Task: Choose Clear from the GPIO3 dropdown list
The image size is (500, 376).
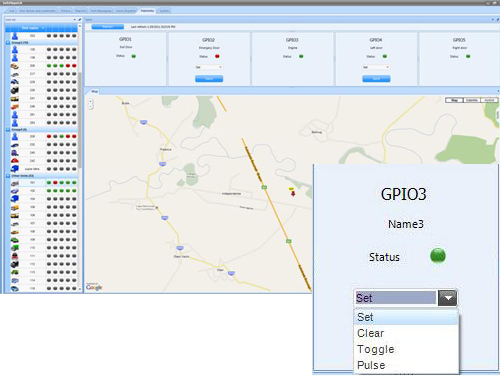Action: click(x=406, y=333)
